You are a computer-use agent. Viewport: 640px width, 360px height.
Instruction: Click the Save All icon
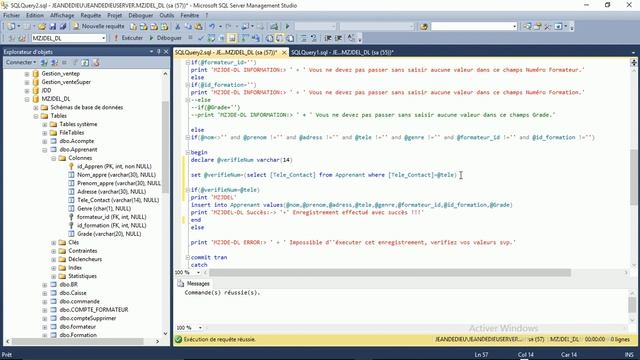pyautogui.click(x=63, y=27)
